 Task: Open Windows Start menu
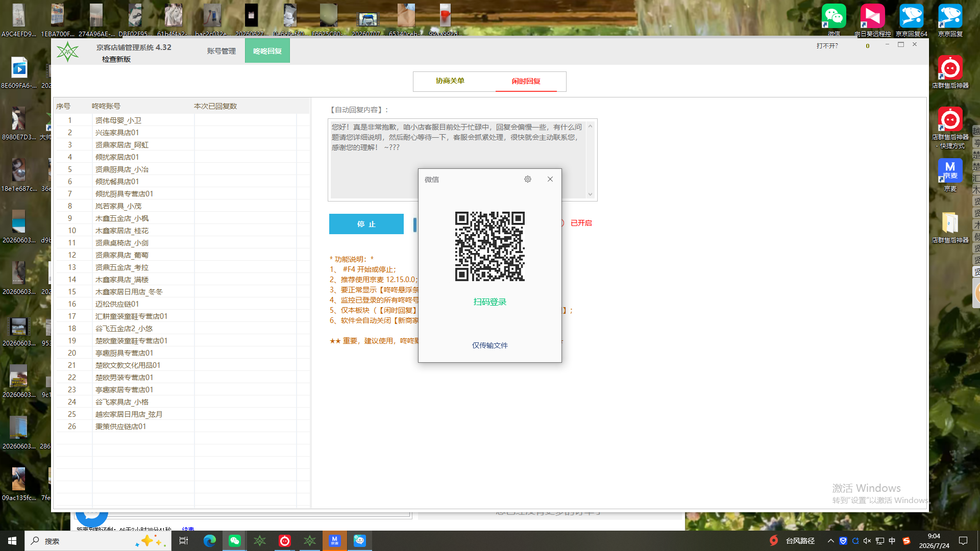pos(12,541)
